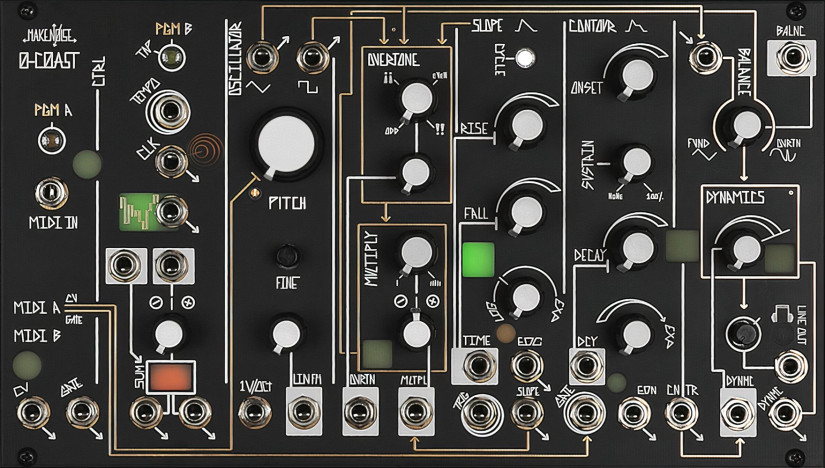Viewport: 825px width, 468px height.
Task: Click the DYNAMICS knob
Action: (x=747, y=250)
